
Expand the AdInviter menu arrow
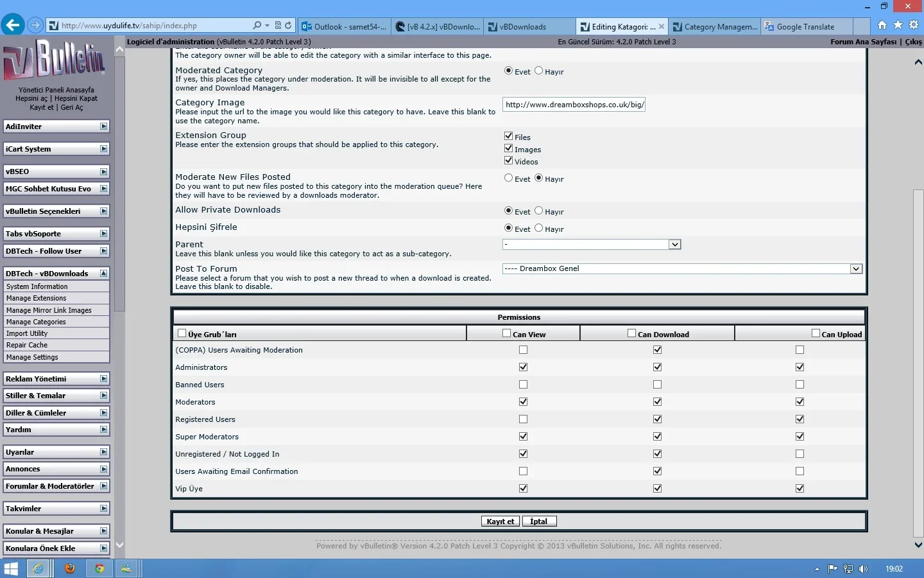click(x=103, y=127)
